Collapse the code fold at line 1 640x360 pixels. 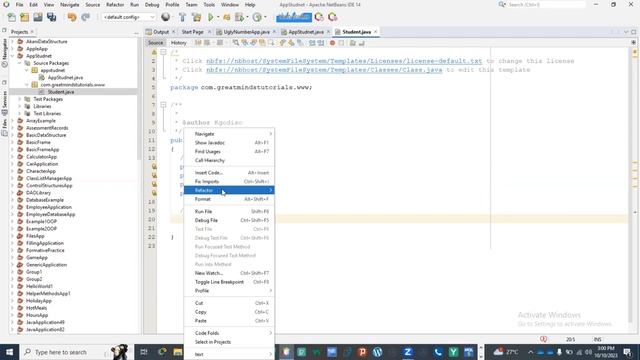tap(163, 52)
